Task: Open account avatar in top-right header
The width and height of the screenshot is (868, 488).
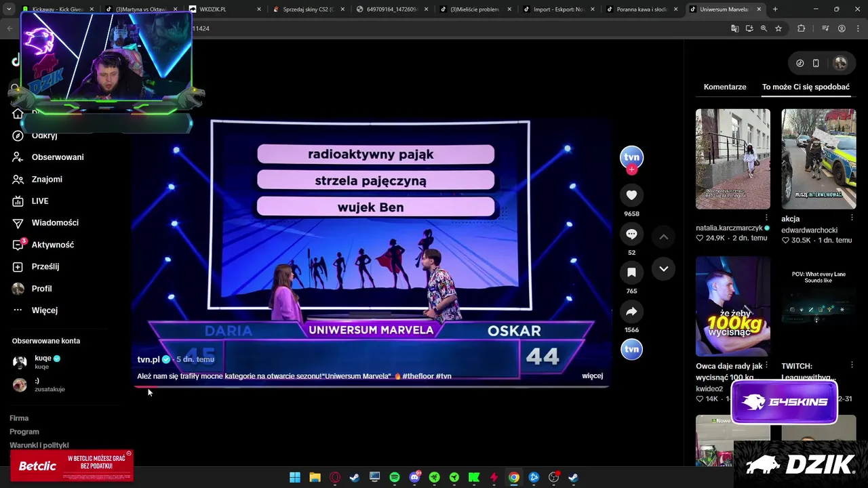Action: [840, 63]
